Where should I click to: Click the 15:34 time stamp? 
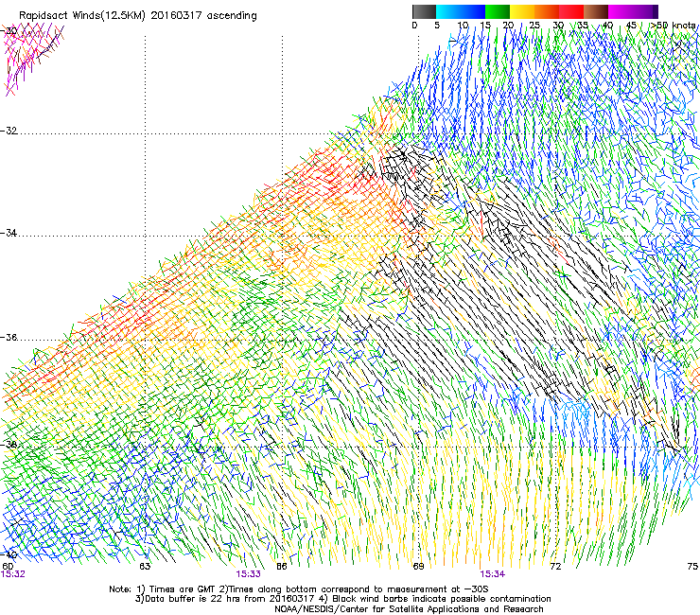point(493,574)
